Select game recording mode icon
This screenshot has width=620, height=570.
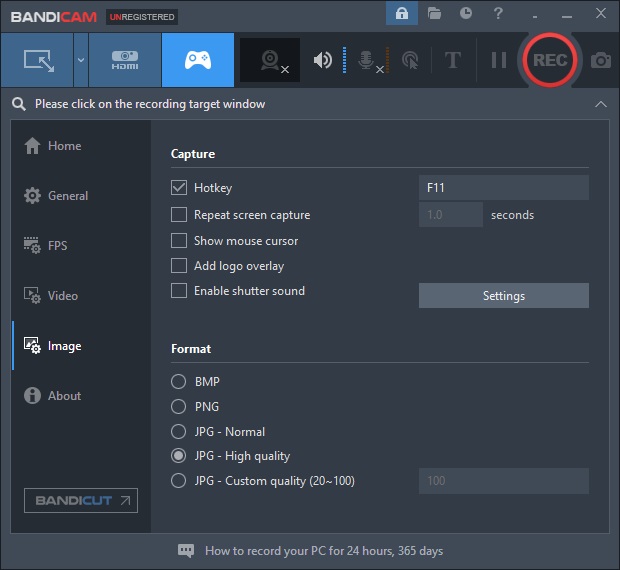[x=198, y=60]
